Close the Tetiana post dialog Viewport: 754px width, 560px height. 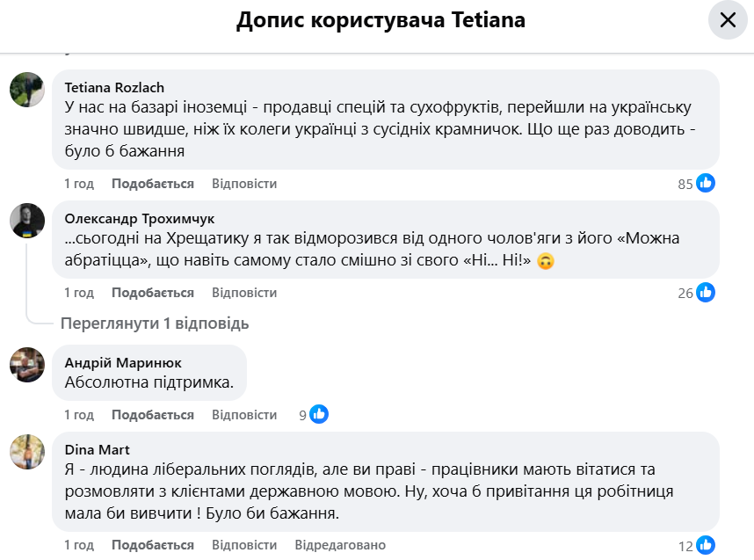click(728, 20)
